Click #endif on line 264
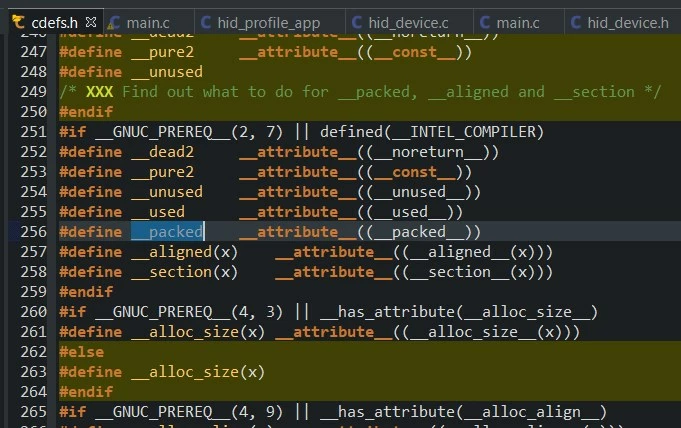Screen dimensions: 681x428 click(86, 392)
